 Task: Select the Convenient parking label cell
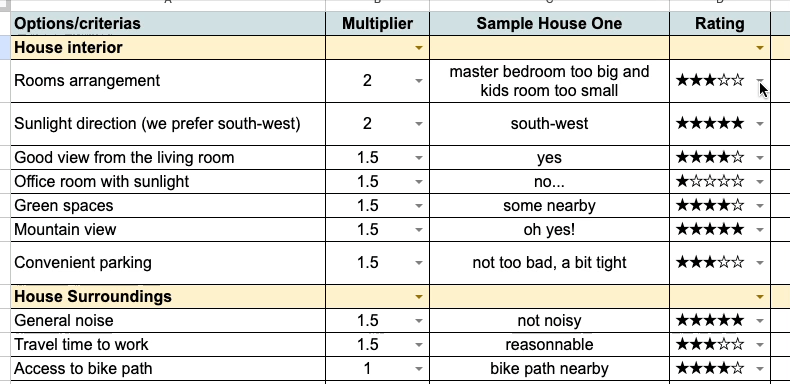[168, 263]
